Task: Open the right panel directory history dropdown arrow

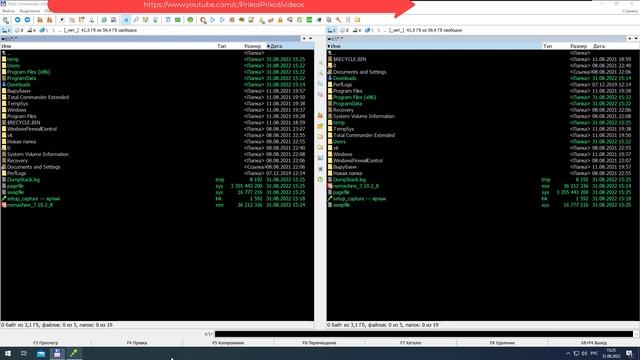Action: click(x=636, y=39)
